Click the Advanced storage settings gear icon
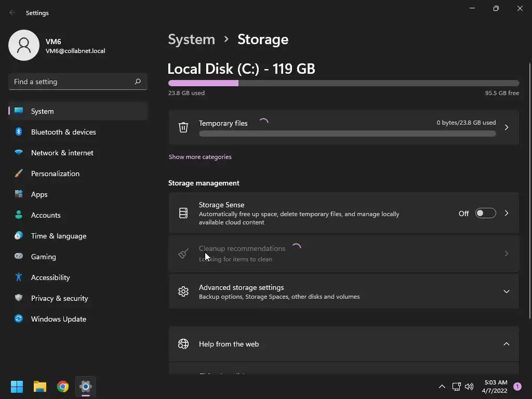 pos(183,291)
